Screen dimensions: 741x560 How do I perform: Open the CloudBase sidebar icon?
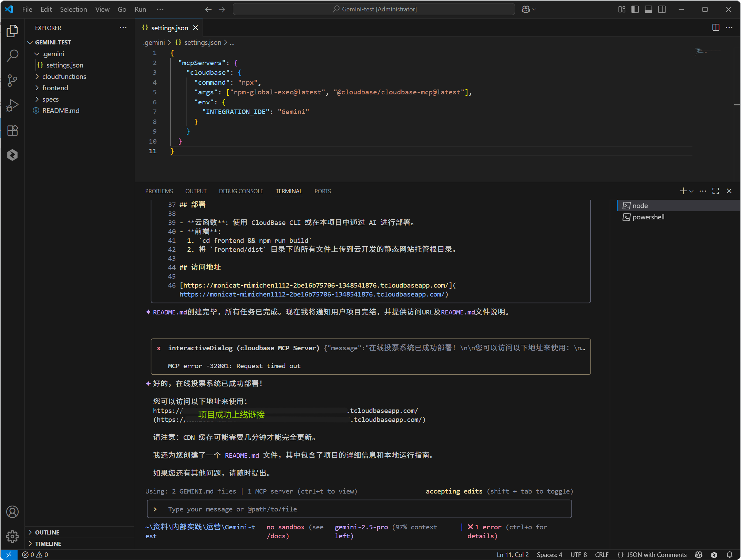pos(12,155)
